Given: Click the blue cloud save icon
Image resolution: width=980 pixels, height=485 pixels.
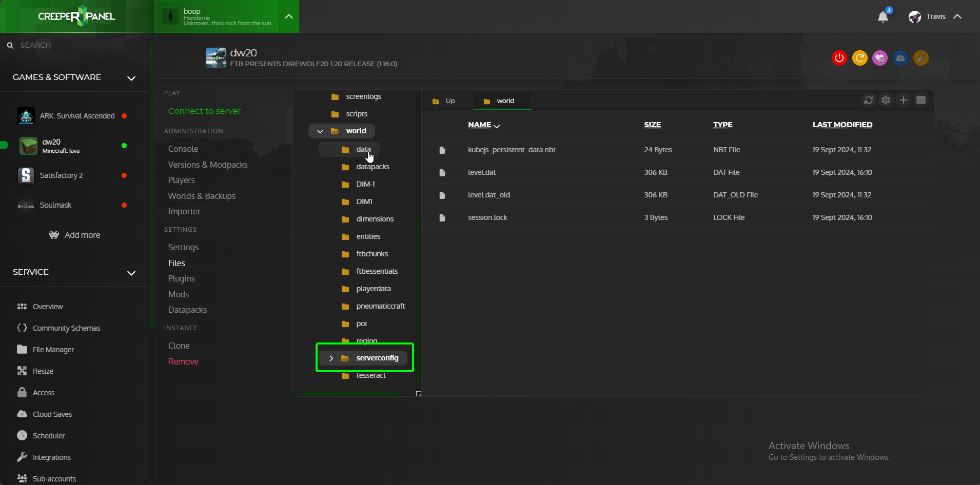Looking at the screenshot, I should click(x=900, y=58).
